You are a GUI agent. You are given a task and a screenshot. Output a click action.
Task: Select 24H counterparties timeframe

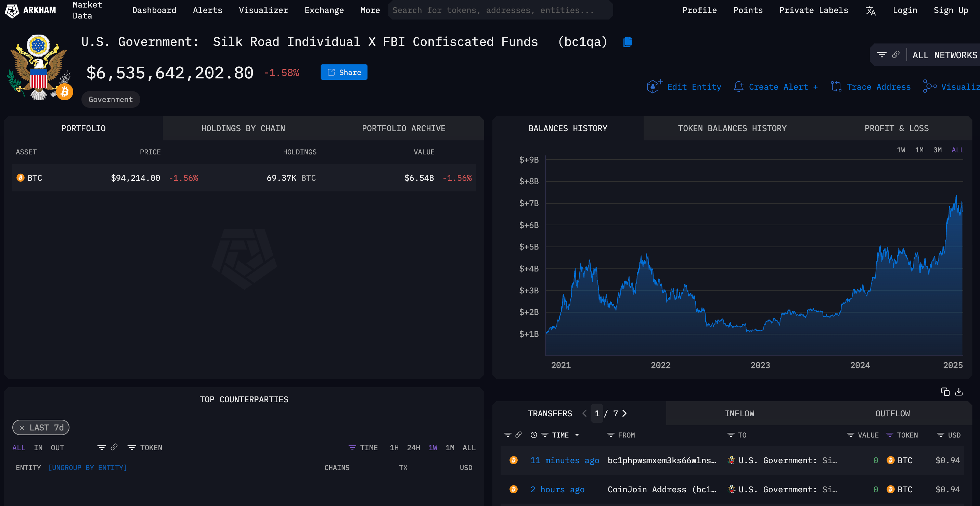[414, 448]
